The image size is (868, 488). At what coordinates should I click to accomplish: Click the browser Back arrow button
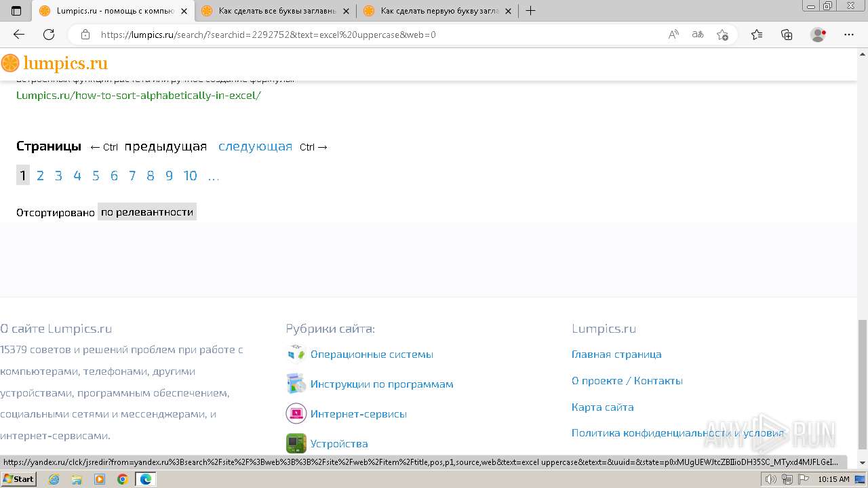pos(19,35)
